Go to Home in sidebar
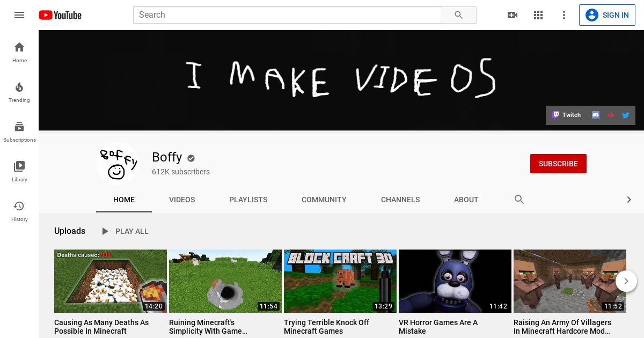Image resolution: width=644 pixels, height=338 pixels. click(x=19, y=52)
